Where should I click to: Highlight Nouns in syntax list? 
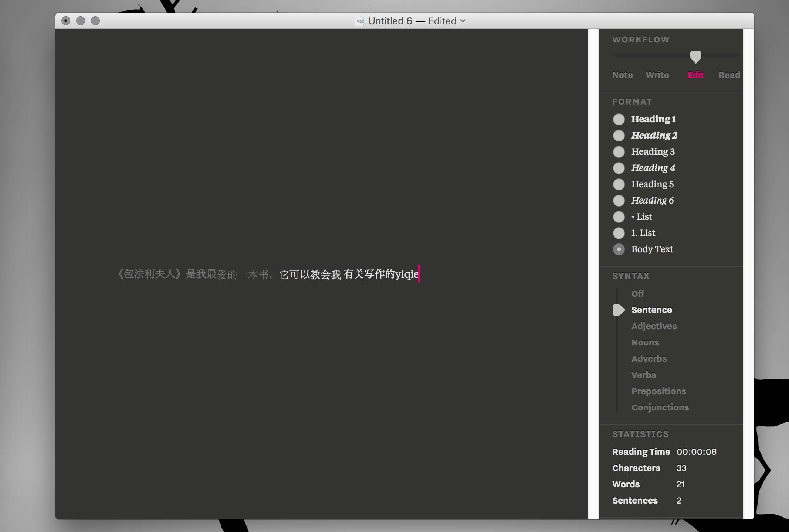coord(645,342)
